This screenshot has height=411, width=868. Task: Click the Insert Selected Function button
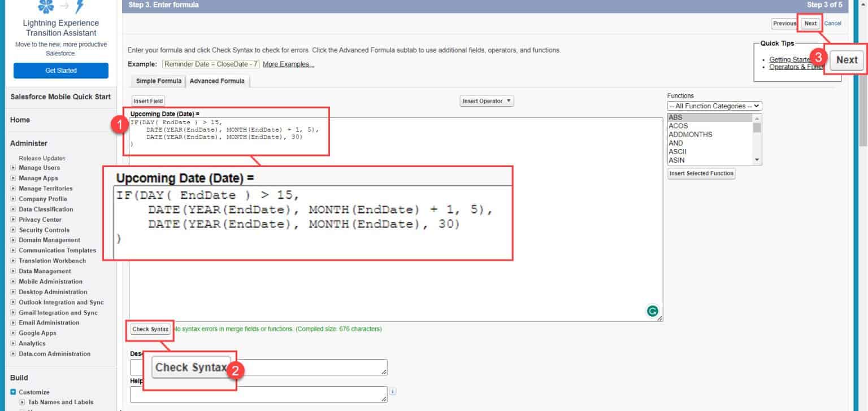pos(701,173)
